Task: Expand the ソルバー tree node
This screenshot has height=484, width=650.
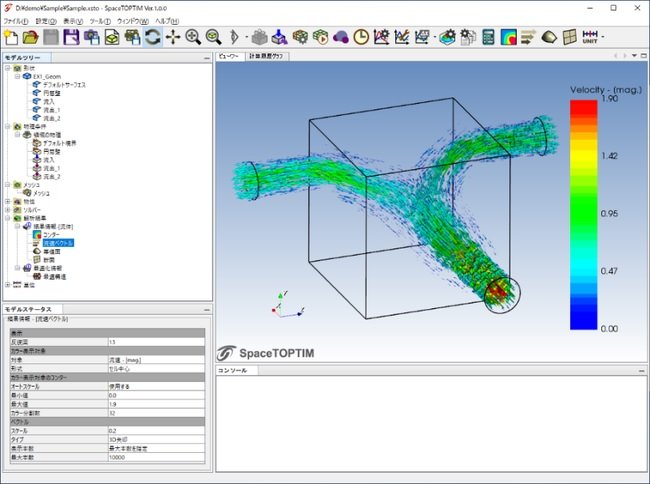Action: [x=5, y=209]
